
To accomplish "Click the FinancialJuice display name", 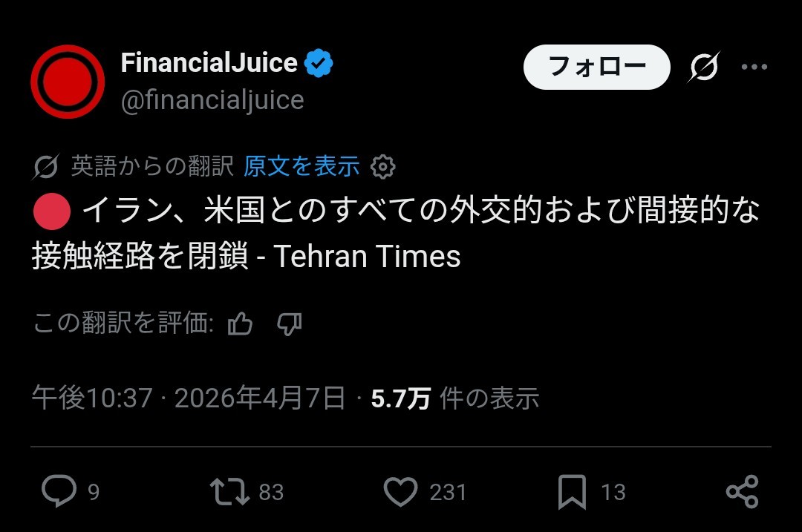I will [209, 64].
